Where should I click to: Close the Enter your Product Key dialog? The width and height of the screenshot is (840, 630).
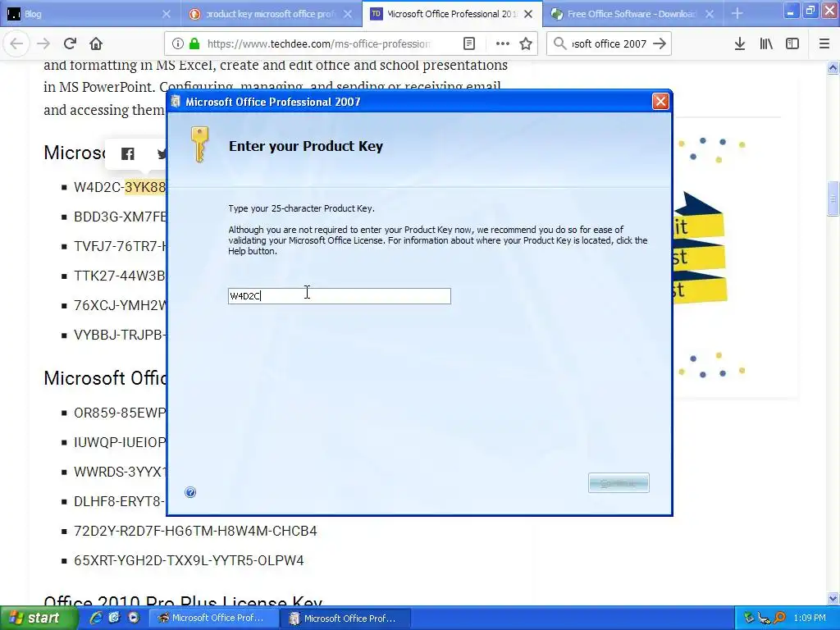pos(660,101)
